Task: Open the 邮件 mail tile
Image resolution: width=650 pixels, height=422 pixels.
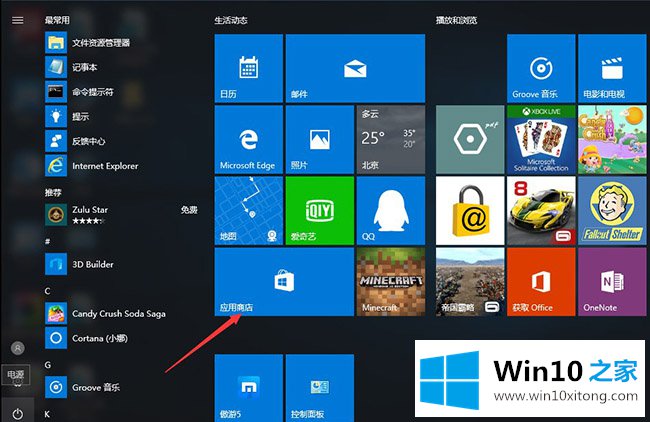Action: (355, 68)
